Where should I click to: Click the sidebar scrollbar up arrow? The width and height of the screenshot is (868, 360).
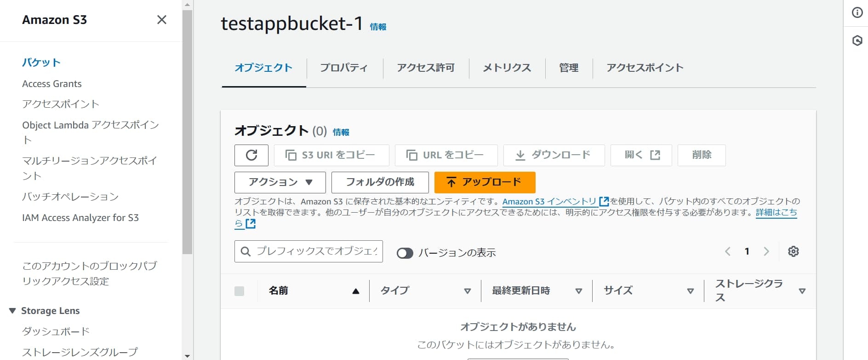[187, 5]
